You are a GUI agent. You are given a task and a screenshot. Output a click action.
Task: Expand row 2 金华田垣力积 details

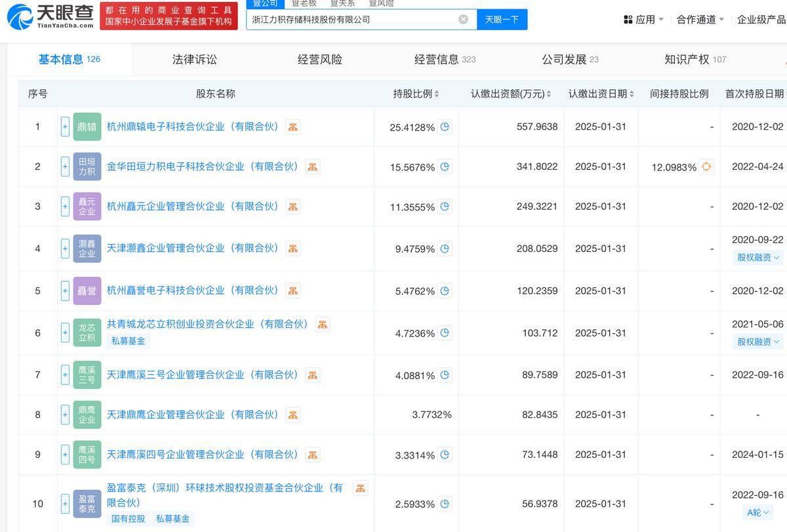point(65,167)
